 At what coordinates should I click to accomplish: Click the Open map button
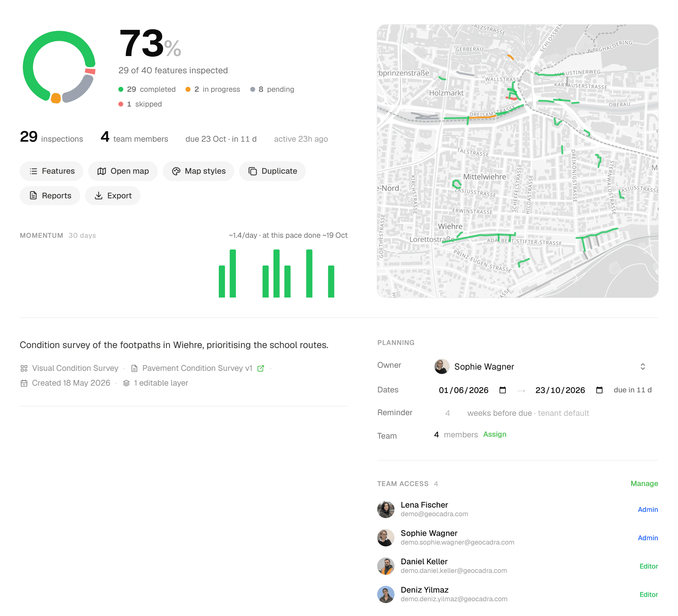coord(123,171)
